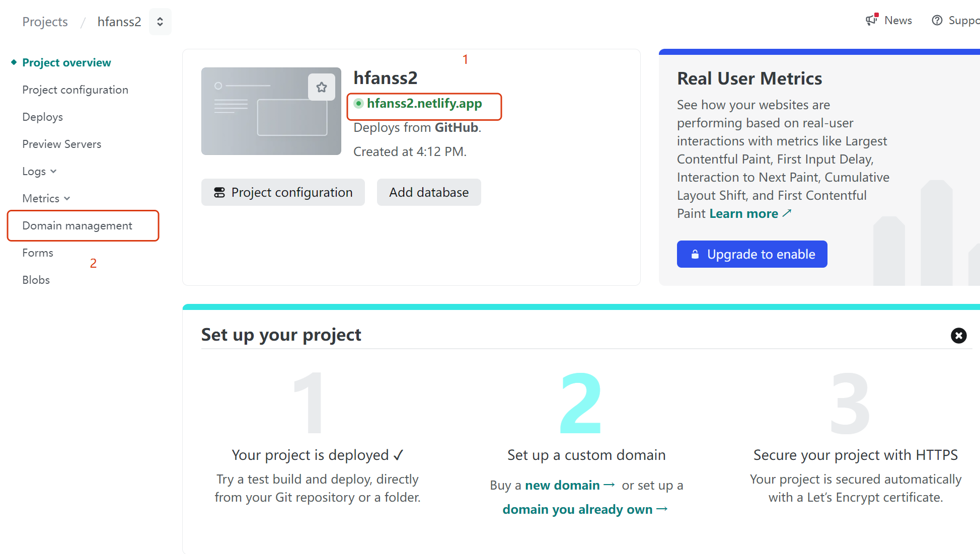Viewport: 980px width, 554px height.
Task: Select hfanss2 in the breadcrumb
Action: [119, 22]
